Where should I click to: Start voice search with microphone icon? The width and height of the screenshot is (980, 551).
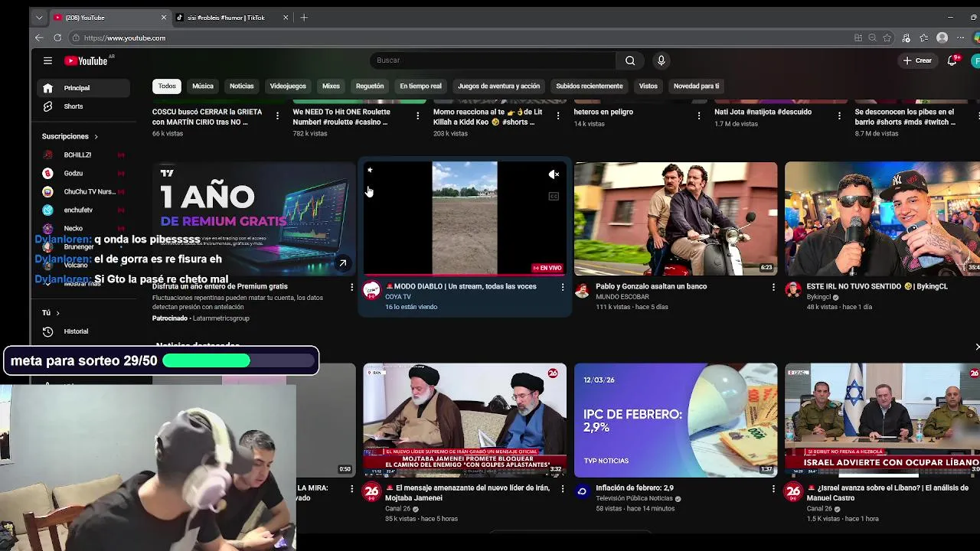(661, 60)
